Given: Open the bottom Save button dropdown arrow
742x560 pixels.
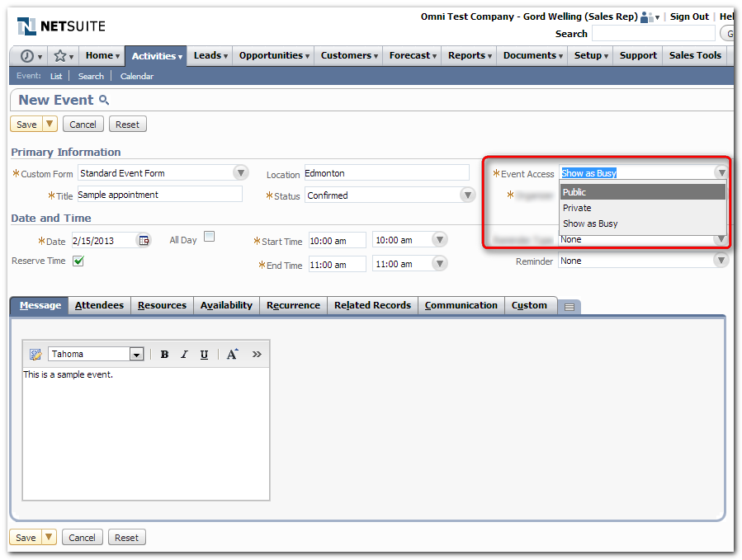Looking at the screenshot, I should 48,537.
